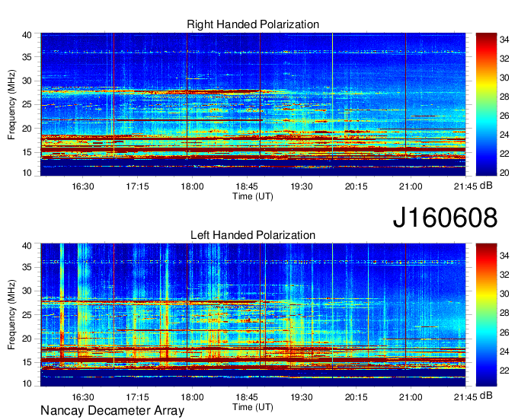Select the 22 dB value on the Left Handed colorbar
Screen dimensions: 518x420
point(504,371)
